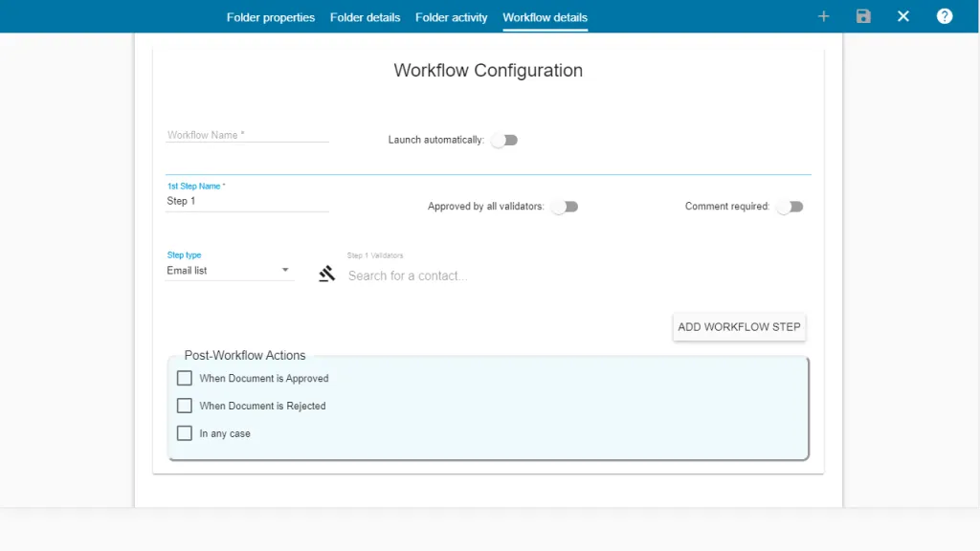The width and height of the screenshot is (980, 551).
Task: Click Post-Workflow Actions label
Action: (245, 355)
